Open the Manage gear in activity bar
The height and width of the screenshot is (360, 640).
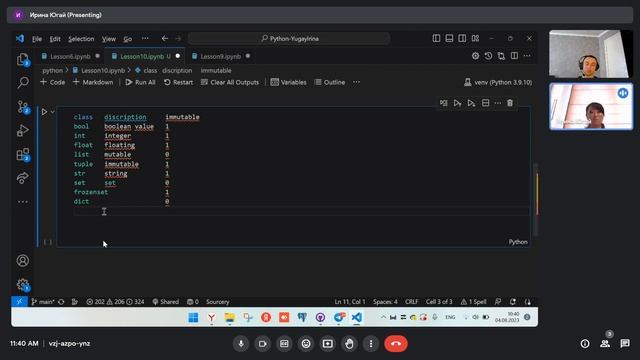point(23,284)
